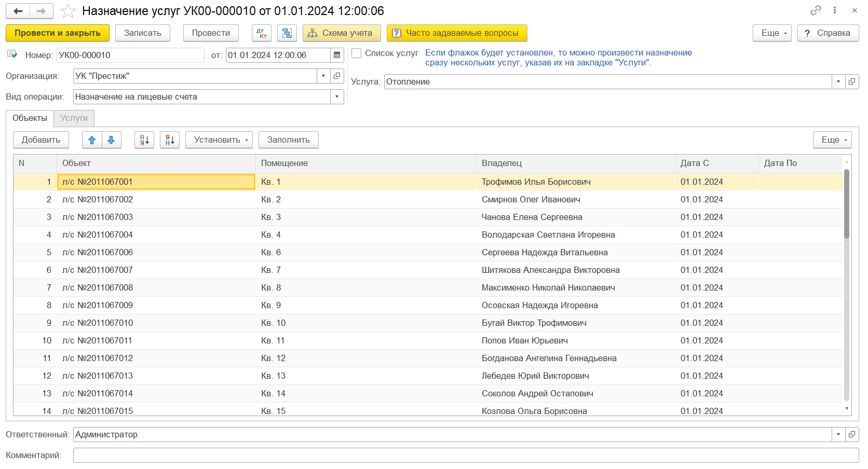This screenshot has height=469, width=868.
Task: Expand the Ответственный dropdown
Action: pos(838,435)
